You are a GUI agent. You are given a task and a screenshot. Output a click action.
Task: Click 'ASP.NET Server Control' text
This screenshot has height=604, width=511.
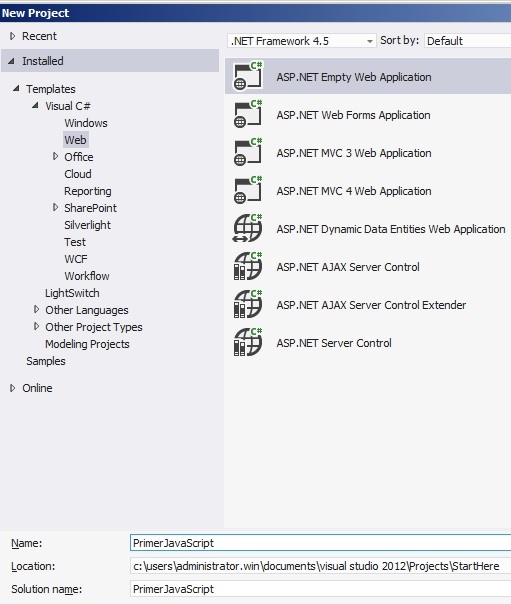point(334,343)
